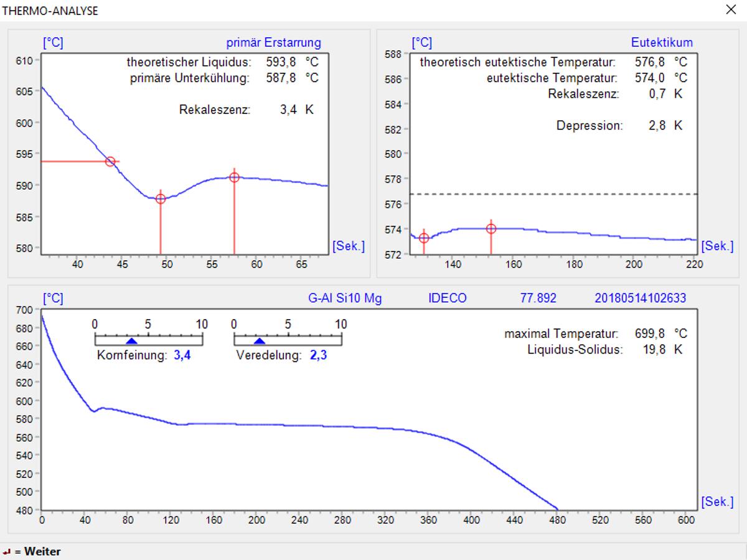Click the Kornfeinung blue triangle indicator
Screen dimensions: 747x560
click(x=131, y=341)
